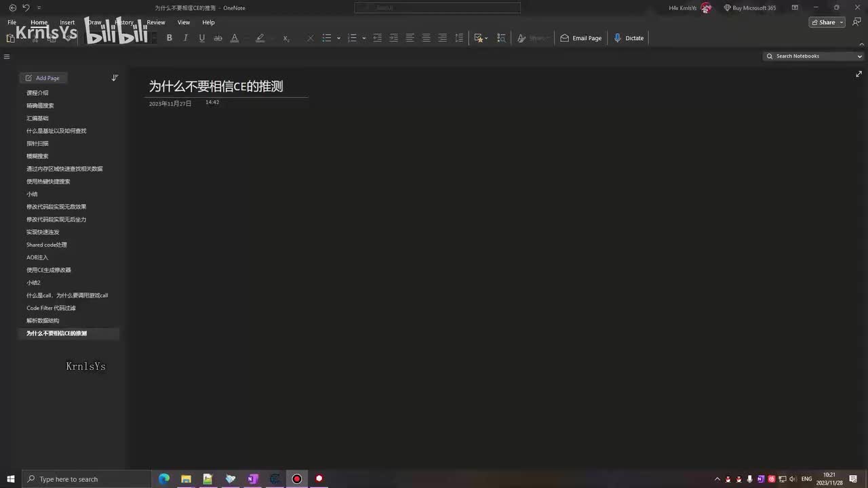Click the page title text
This screenshot has width=868, height=488.
[x=216, y=86]
